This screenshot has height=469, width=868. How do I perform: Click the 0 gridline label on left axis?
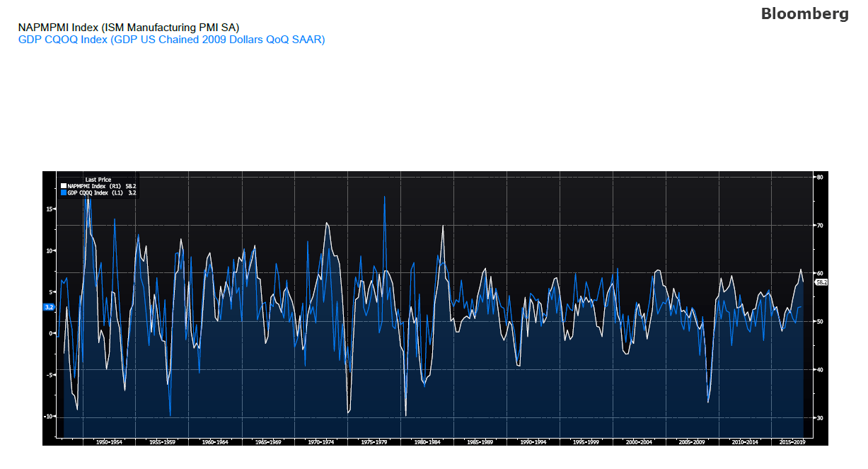pos(50,333)
